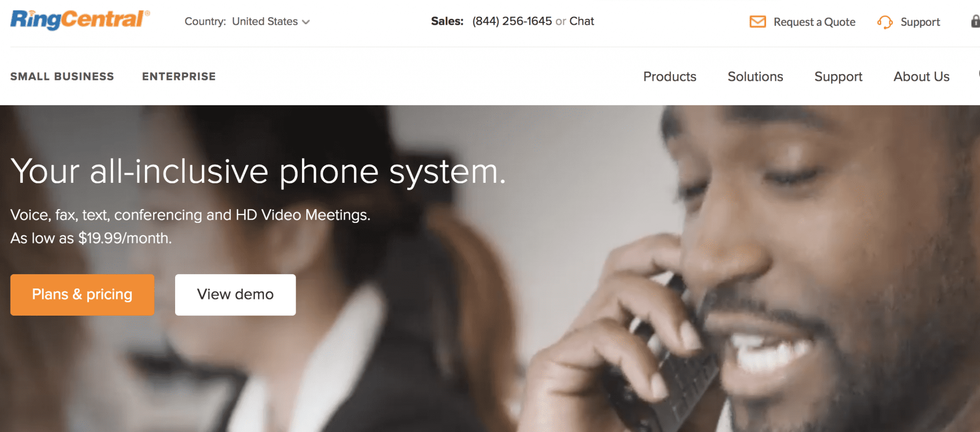Click the Support link in top bar

coord(920,22)
